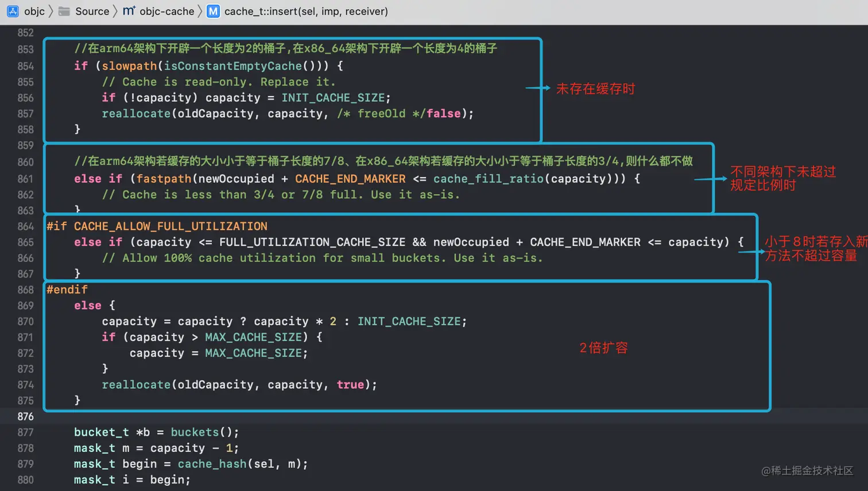Screen dimensions: 868x491
Task: Click line number 880 in the gutter
Action: point(25,480)
